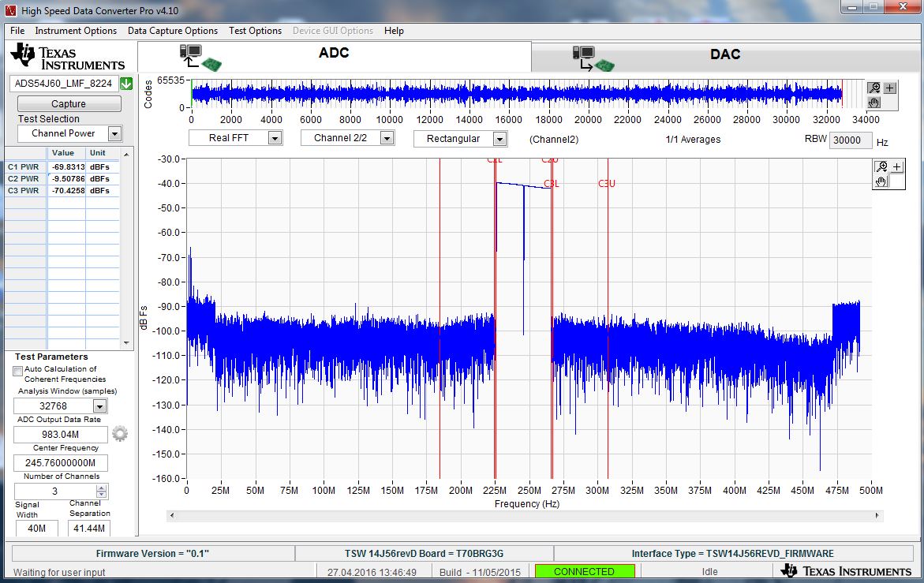Click the Texas Instruments logo in status bar
The height and width of the screenshot is (583, 924).
[x=846, y=571]
